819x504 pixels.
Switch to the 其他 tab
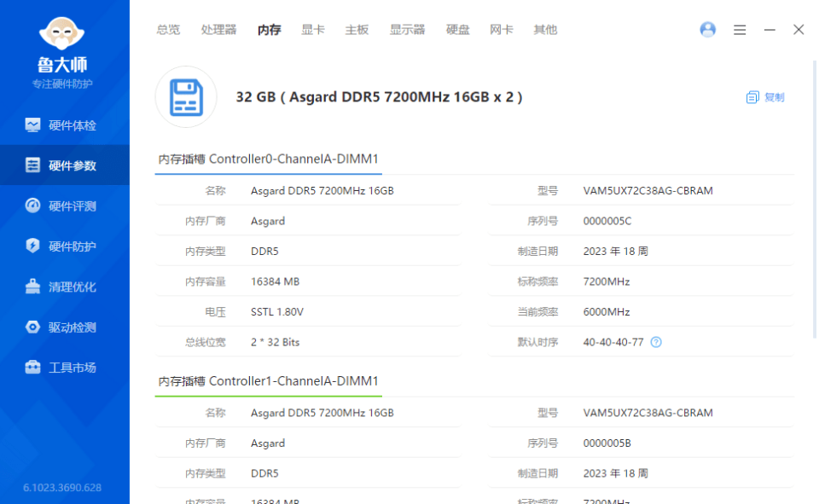(x=545, y=30)
